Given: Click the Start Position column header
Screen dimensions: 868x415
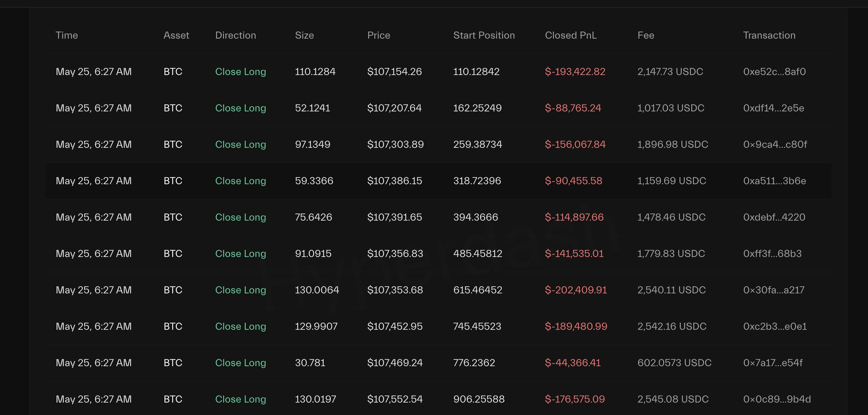Looking at the screenshot, I should [484, 35].
